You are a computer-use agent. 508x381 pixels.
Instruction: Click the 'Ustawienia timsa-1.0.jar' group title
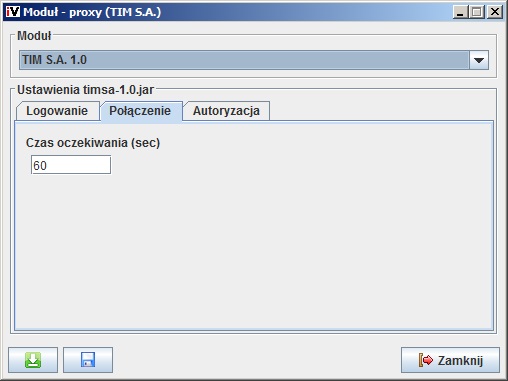pyautogui.click(x=85, y=90)
